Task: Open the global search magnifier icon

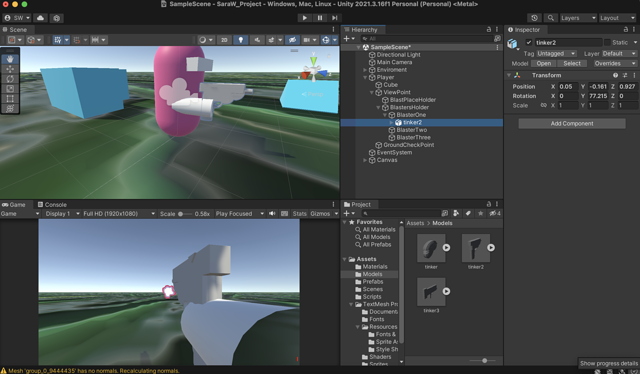Action: point(551,18)
